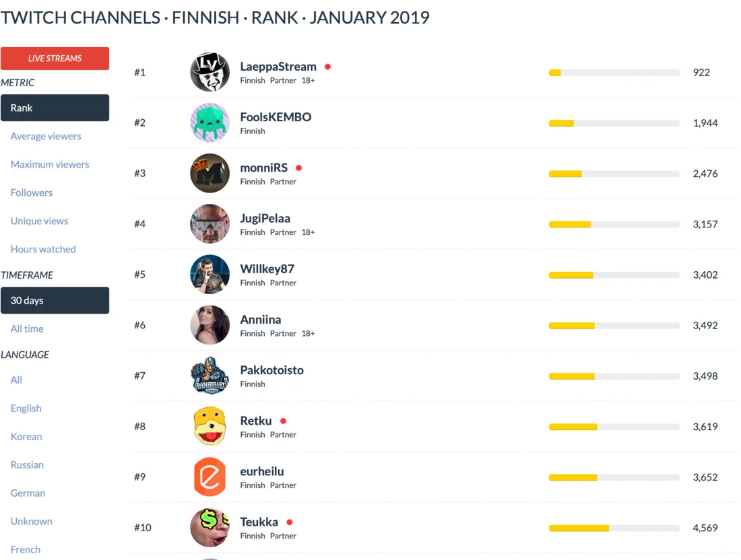Filter language to English
The image size is (741, 560).
26,408
